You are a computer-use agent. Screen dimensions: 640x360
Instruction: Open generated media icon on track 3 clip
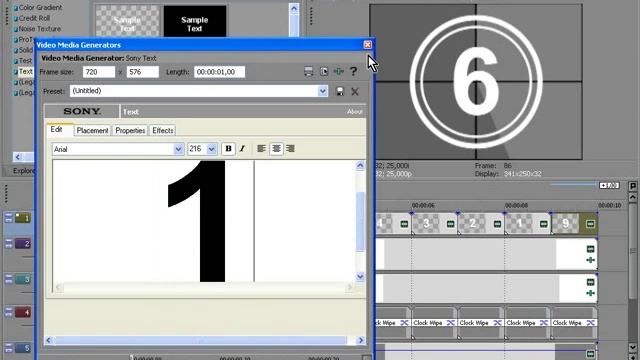(590, 282)
